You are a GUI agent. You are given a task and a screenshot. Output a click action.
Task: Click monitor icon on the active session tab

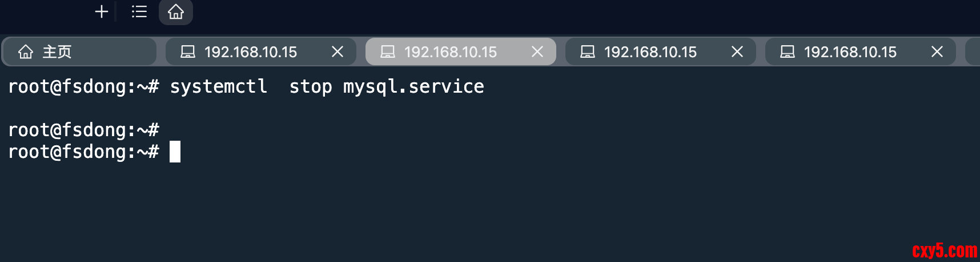click(388, 52)
